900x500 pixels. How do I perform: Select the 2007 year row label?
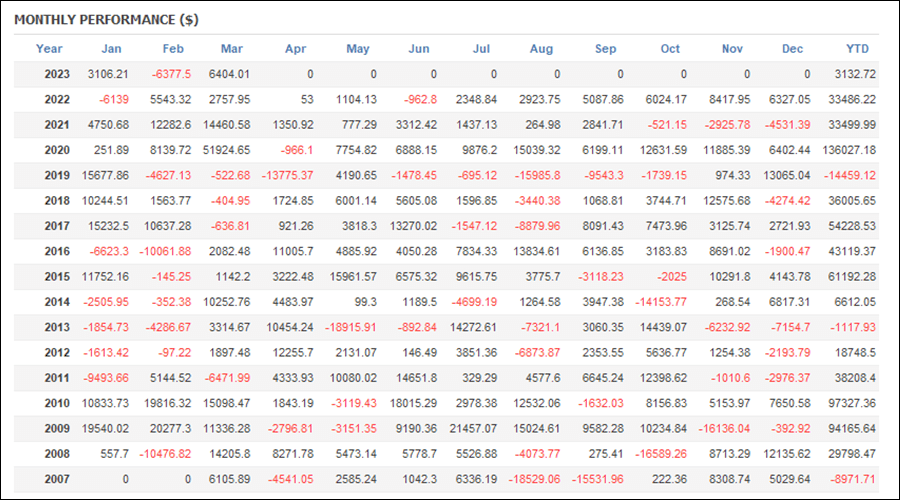[57, 479]
